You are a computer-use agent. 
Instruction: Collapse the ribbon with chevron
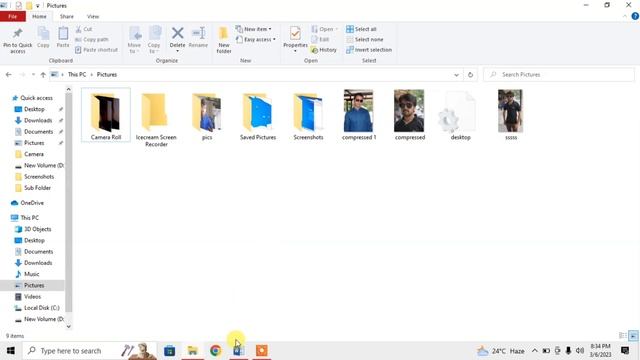pos(624,16)
